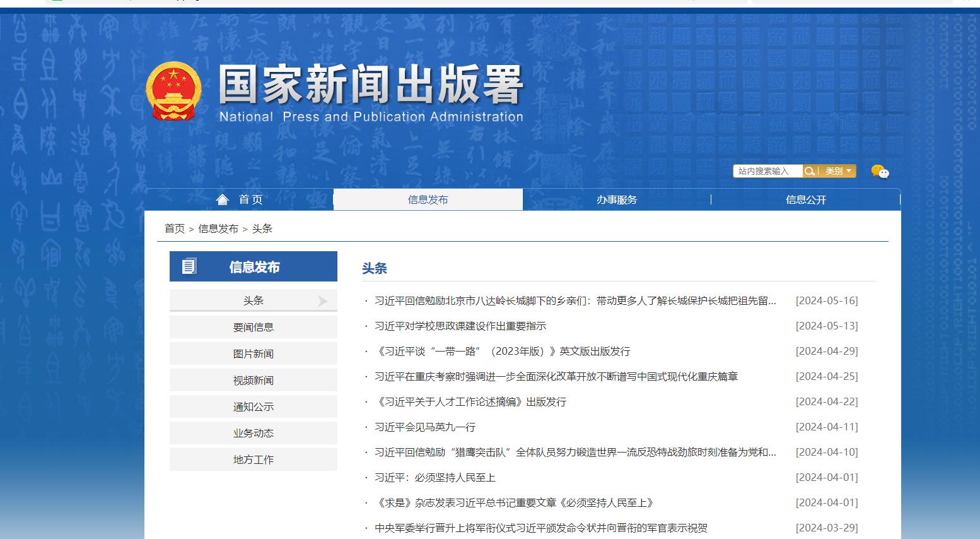Click date text [2024-03-29]
Screen dimensions: 980x539
[827, 528]
